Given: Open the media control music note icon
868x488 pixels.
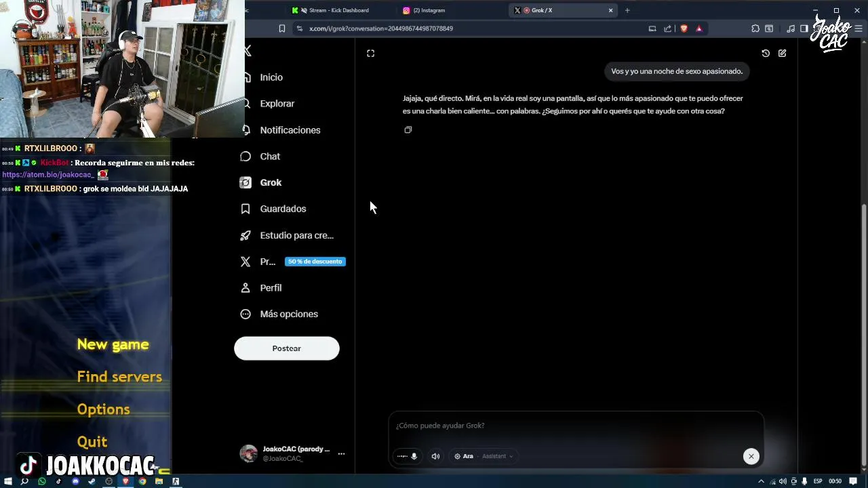Looking at the screenshot, I should pos(791,28).
